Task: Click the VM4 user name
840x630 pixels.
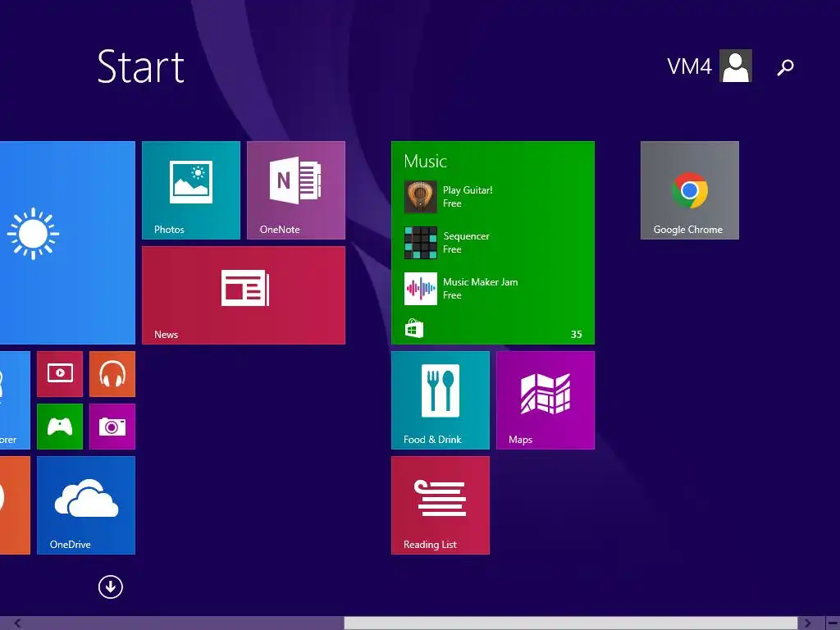Action: click(x=689, y=67)
